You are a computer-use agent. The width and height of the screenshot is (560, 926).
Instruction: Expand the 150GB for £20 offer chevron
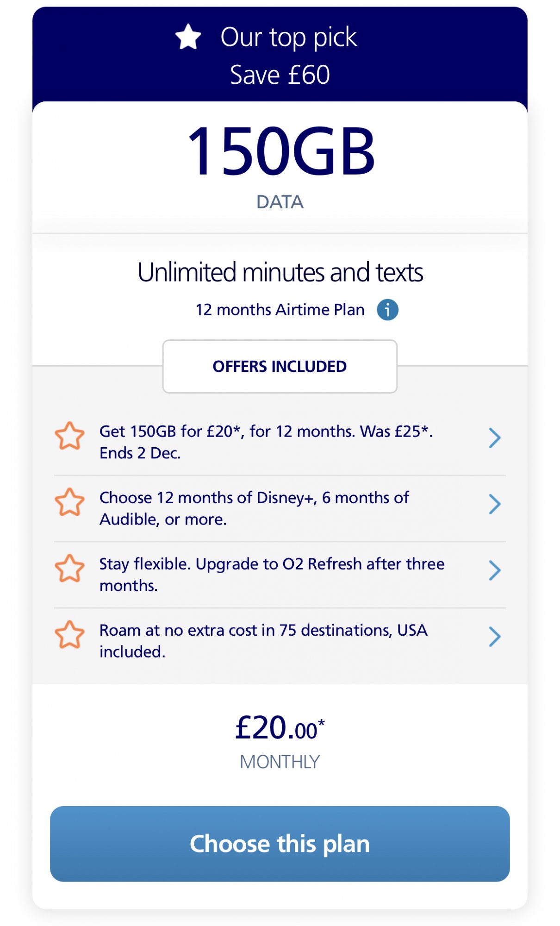(x=494, y=438)
